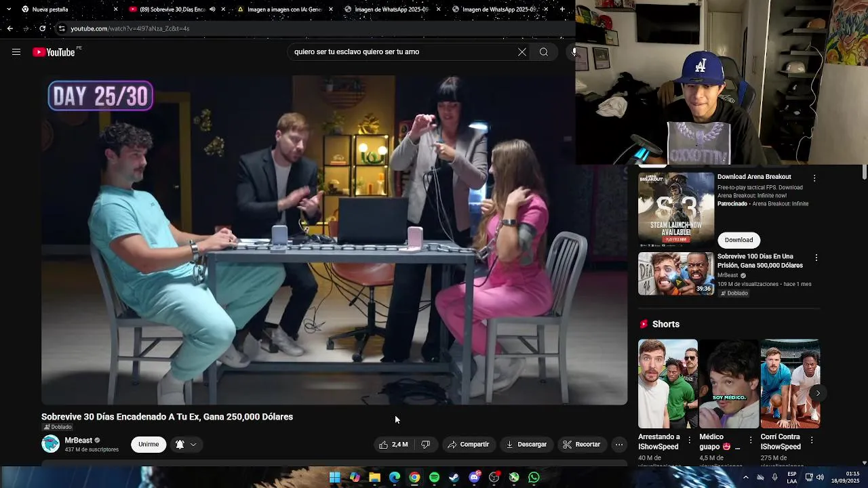
Task: Open Microsoft Edge from the taskbar
Action: pyautogui.click(x=395, y=478)
